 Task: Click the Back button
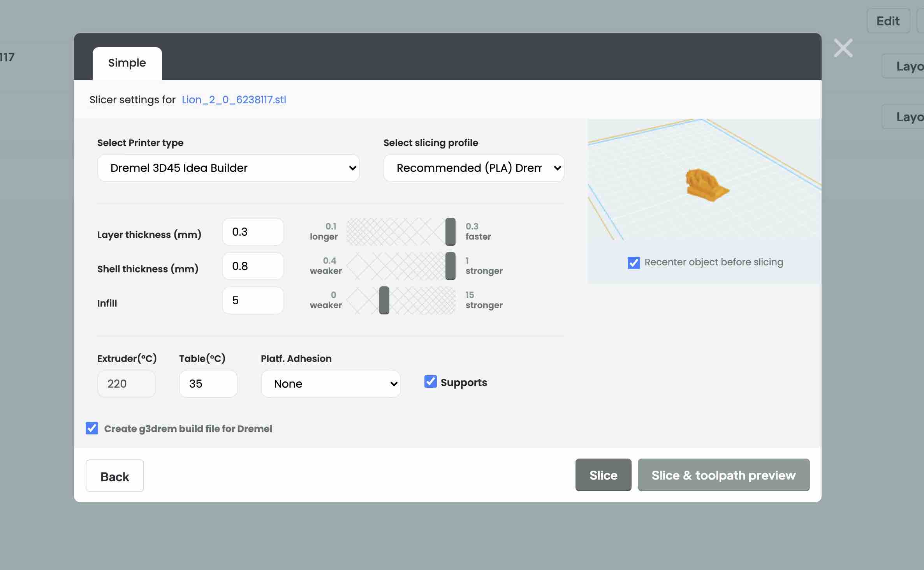(x=115, y=476)
